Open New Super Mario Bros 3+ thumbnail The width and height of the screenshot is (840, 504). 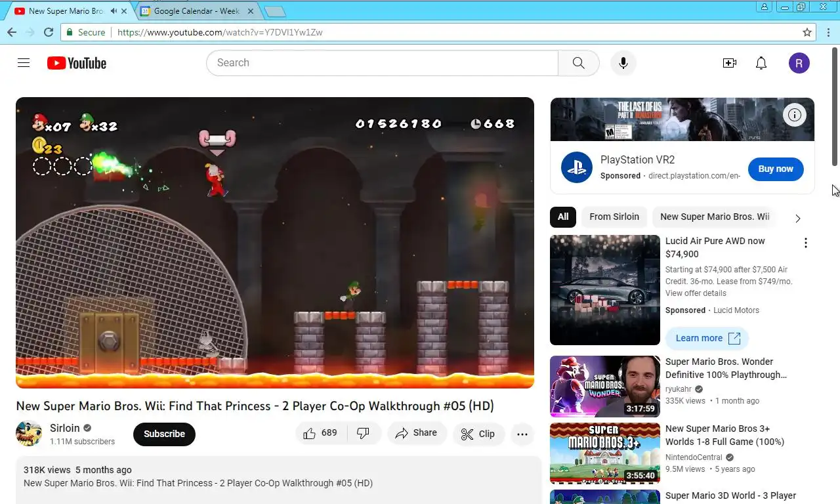605,453
